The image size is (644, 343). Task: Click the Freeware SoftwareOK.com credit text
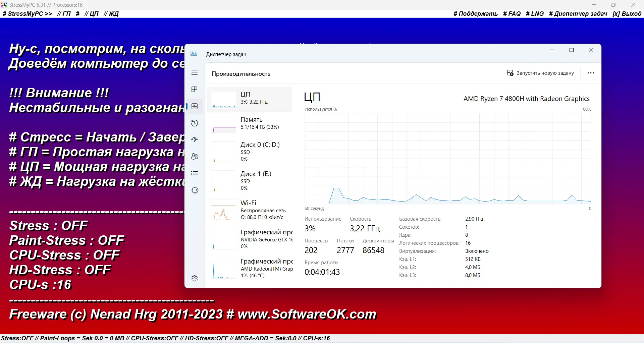(x=193, y=314)
